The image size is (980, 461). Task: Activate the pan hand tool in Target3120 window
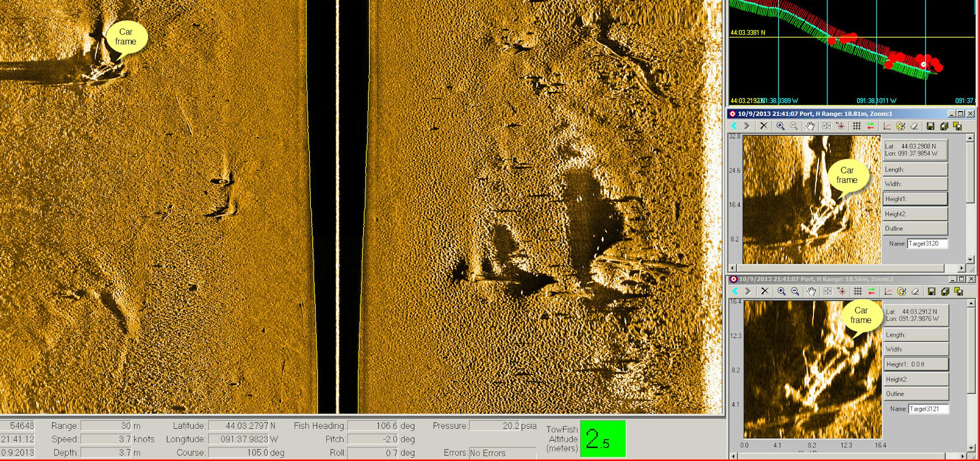(x=811, y=127)
